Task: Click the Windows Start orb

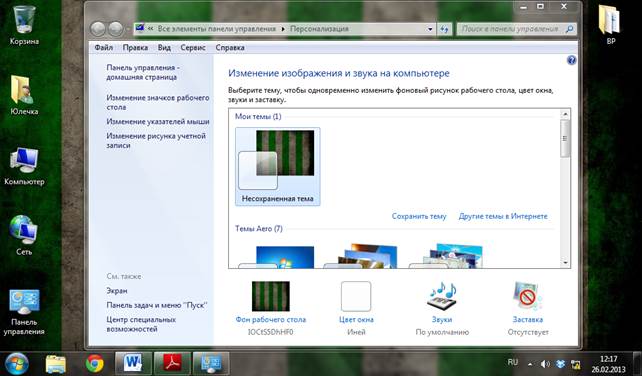Action: (x=16, y=364)
